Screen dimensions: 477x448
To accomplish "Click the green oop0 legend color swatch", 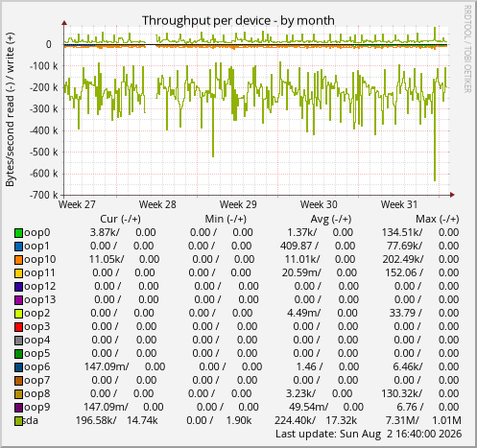I will click(x=19, y=233).
